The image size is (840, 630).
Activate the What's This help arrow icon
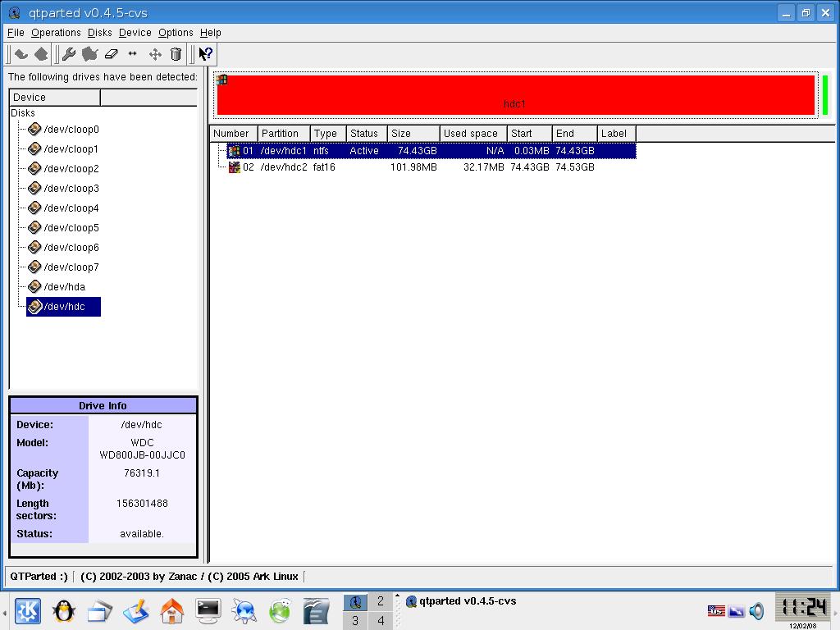[203, 53]
